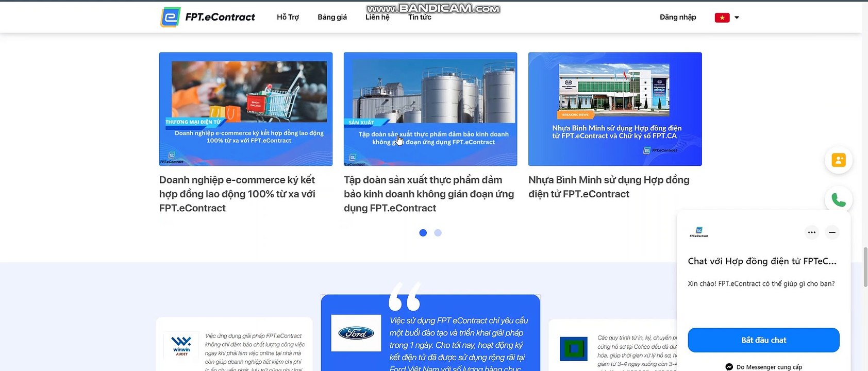Screen dimensions: 868x371
Task: Open the e-commerce labor contract article thumbnail
Action: click(x=246, y=109)
